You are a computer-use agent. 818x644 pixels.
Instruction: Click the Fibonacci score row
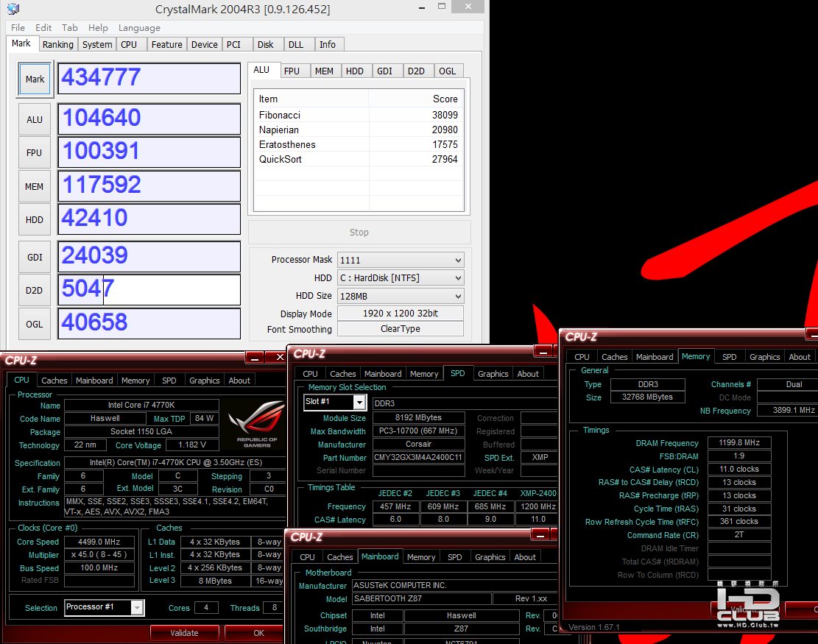point(359,115)
